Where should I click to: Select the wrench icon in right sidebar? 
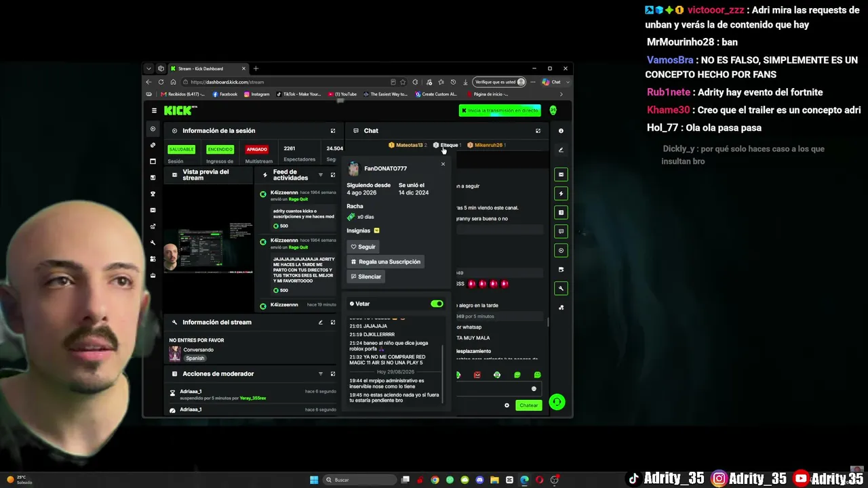(561, 288)
